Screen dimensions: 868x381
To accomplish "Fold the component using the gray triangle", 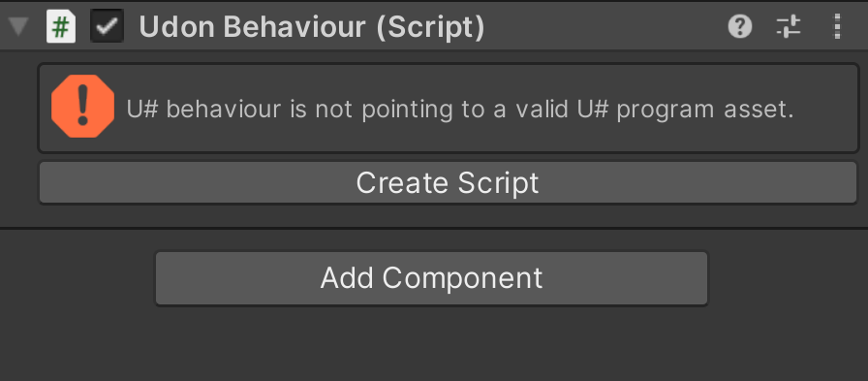I will coord(17,26).
